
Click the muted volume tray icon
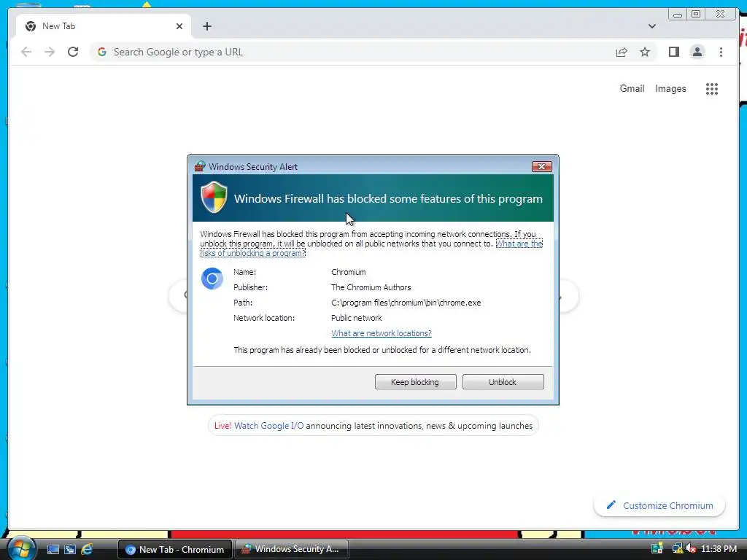point(691,549)
